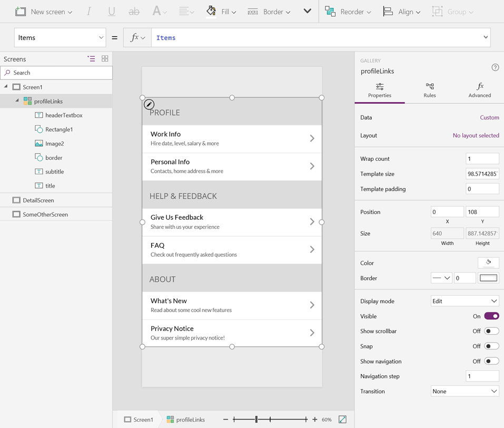Open the Display mode dropdown
Viewport: 504px width, 428px height.
coord(465,301)
